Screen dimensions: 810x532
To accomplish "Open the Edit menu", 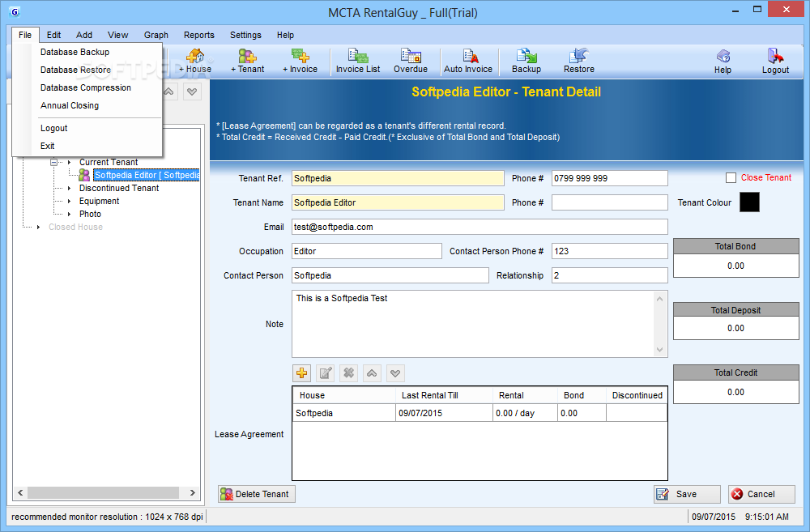I will click(53, 35).
